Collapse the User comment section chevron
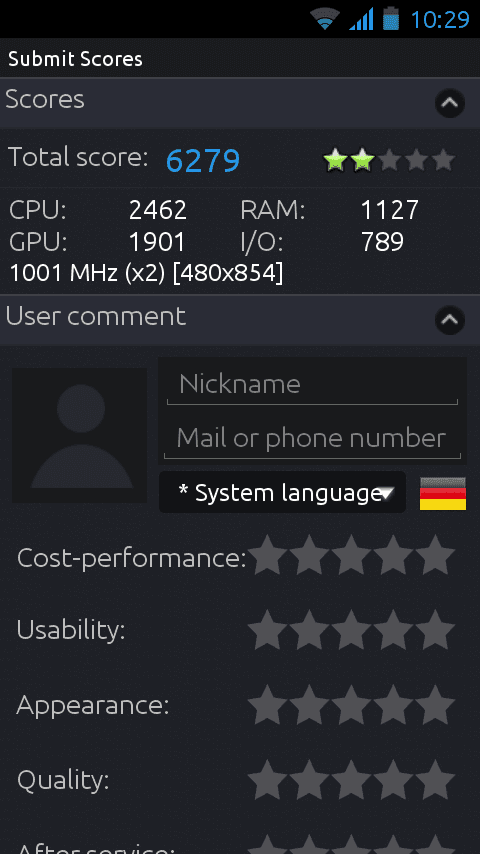480x854 pixels. coord(449,319)
